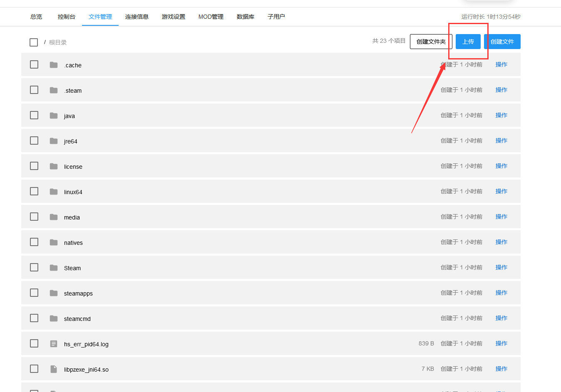Open the 数据库 tab
Image resolution: width=561 pixels, height=392 pixels.
click(x=246, y=17)
